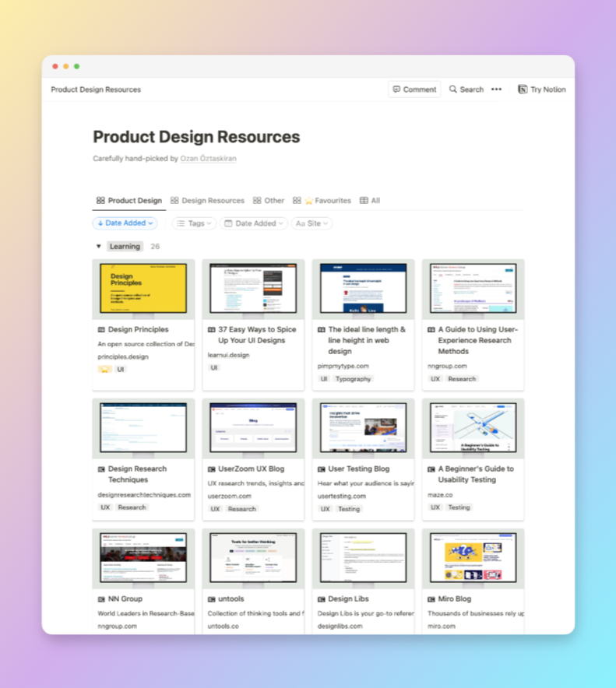Open the 37 Easy Ways card thumbnail
616x688 pixels.
tap(253, 288)
